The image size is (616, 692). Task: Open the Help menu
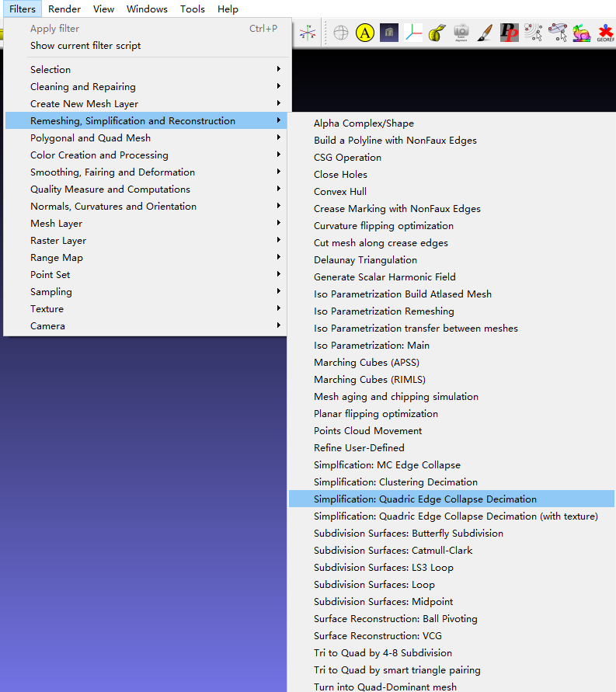pyautogui.click(x=228, y=9)
